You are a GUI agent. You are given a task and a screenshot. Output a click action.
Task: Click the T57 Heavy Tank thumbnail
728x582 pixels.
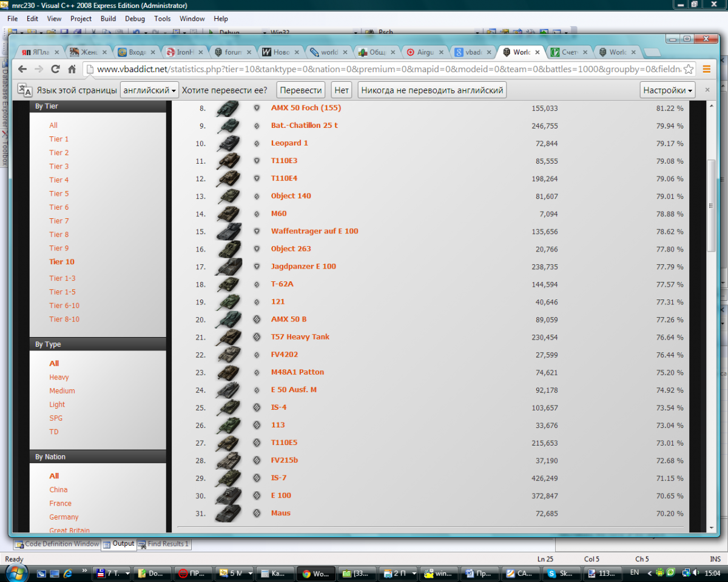click(x=228, y=337)
